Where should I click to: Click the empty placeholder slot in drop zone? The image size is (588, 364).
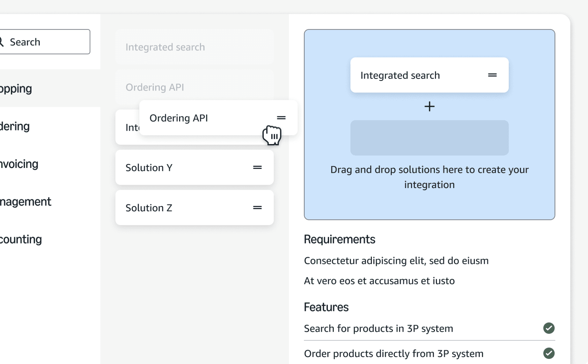430,138
